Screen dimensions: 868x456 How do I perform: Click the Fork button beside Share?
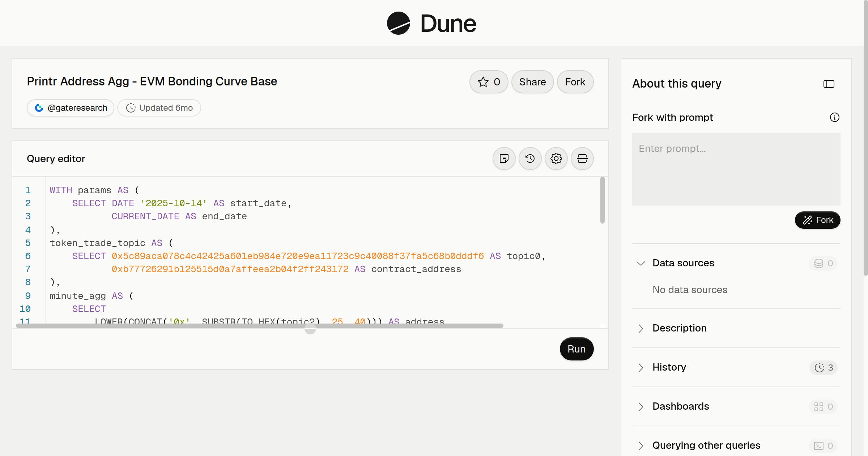pos(575,82)
